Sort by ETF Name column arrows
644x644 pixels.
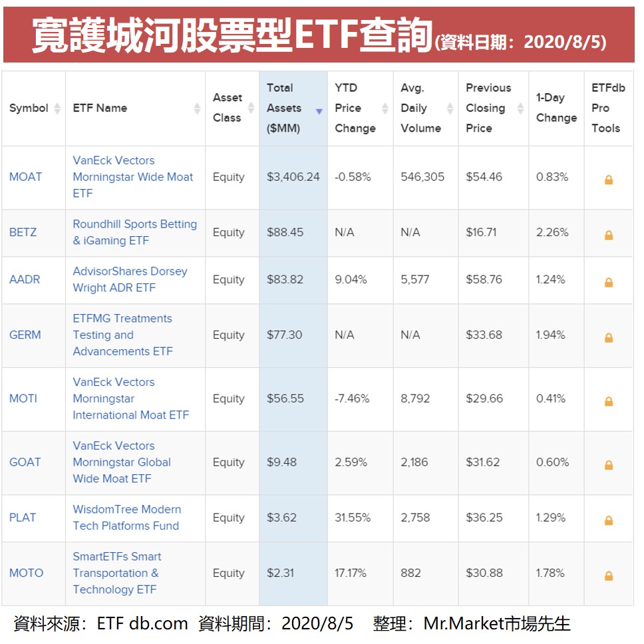coord(197,108)
